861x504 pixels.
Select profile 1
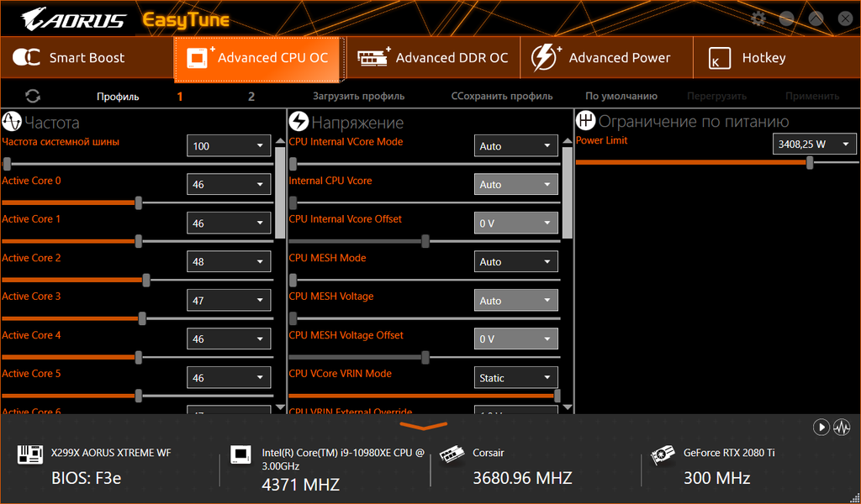[x=180, y=97]
